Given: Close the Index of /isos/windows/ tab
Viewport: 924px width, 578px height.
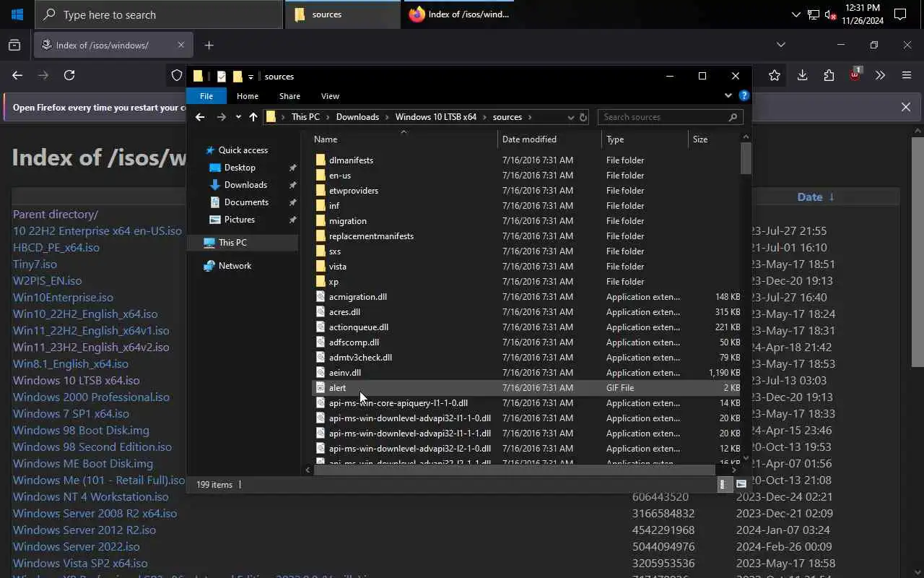Looking at the screenshot, I should 182,45.
